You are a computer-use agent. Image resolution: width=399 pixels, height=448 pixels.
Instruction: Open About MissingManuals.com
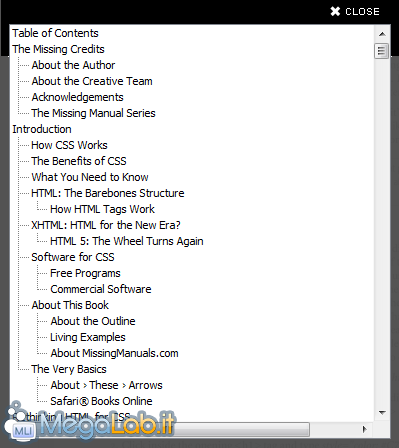pos(114,353)
